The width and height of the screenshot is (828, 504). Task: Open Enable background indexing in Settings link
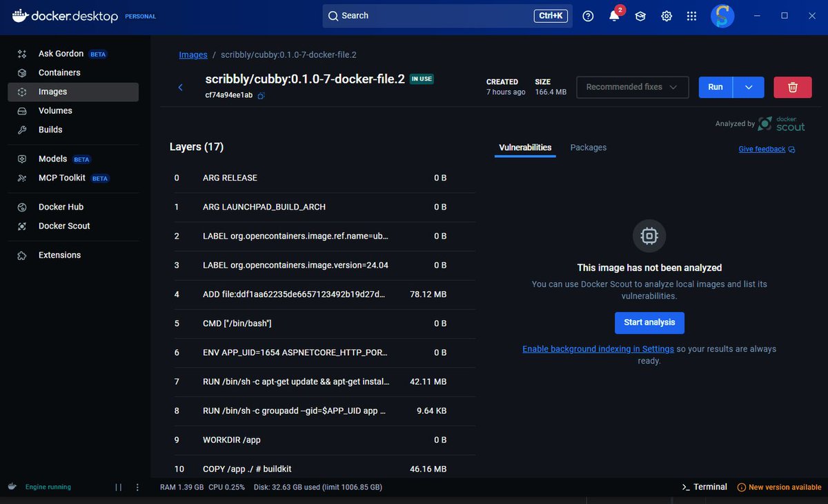click(x=598, y=349)
